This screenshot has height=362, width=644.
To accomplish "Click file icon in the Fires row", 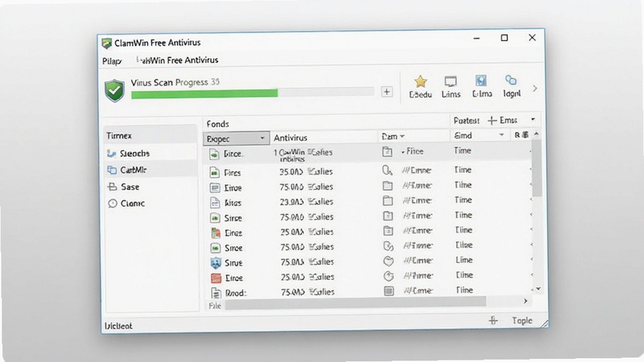I will pyautogui.click(x=214, y=172).
